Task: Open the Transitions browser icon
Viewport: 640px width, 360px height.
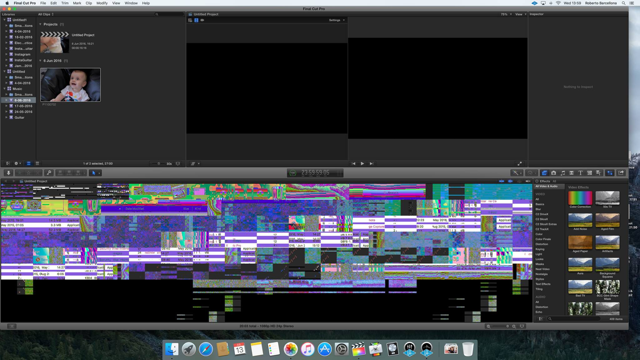Action: click(571, 173)
